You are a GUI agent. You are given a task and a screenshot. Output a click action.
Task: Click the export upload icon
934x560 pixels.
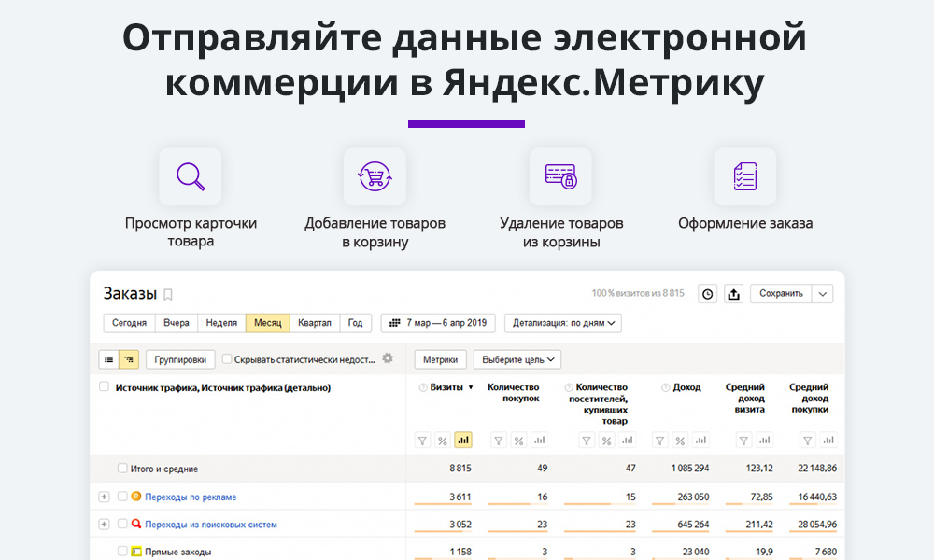734,294
